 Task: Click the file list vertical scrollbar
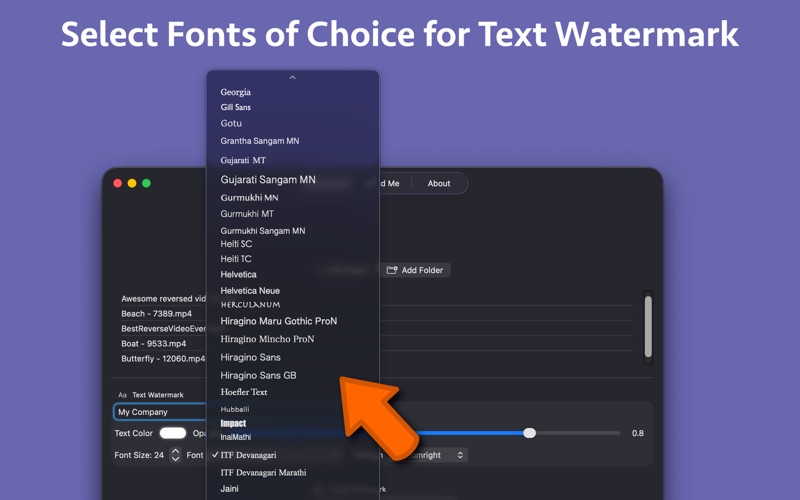(648, 327)
